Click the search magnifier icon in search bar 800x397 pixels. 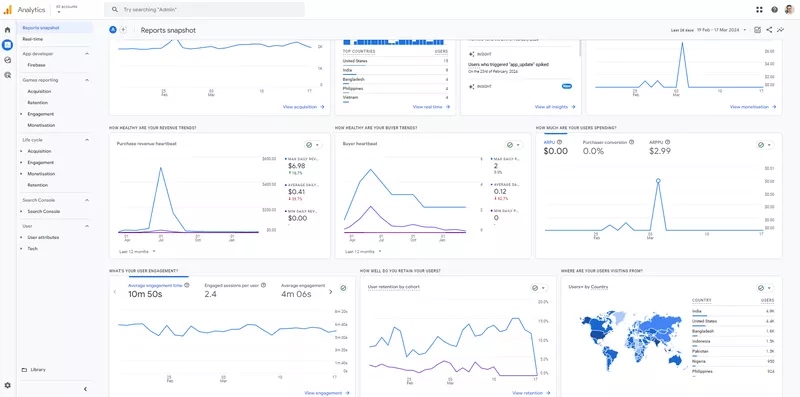coord(115,10)
